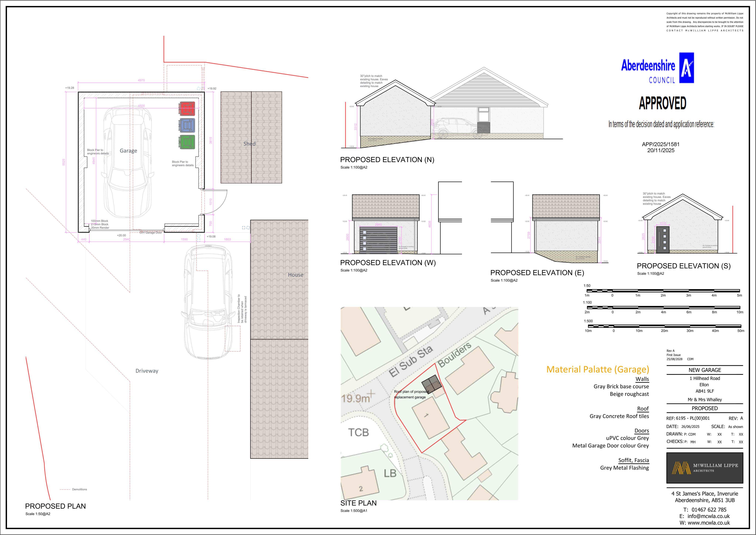
Task: Click the McWilliam Lippe Architects logo
Action: [705, 468]
